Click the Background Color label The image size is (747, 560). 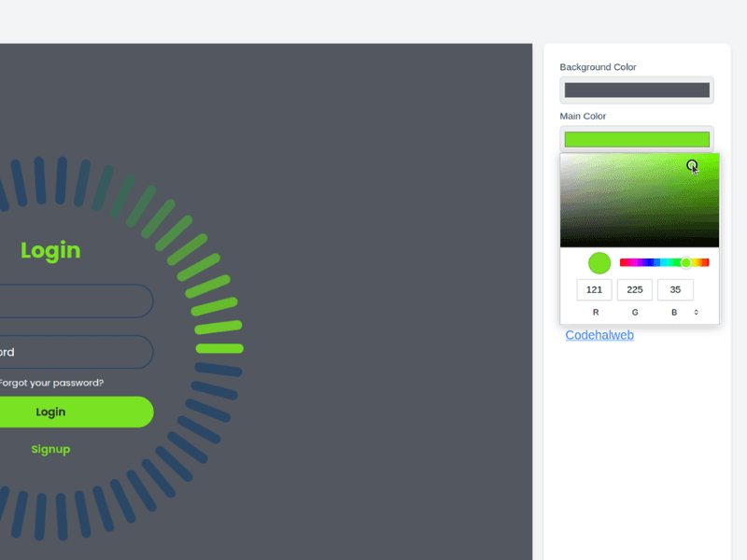pyautogui.click(x=598, y=66)
